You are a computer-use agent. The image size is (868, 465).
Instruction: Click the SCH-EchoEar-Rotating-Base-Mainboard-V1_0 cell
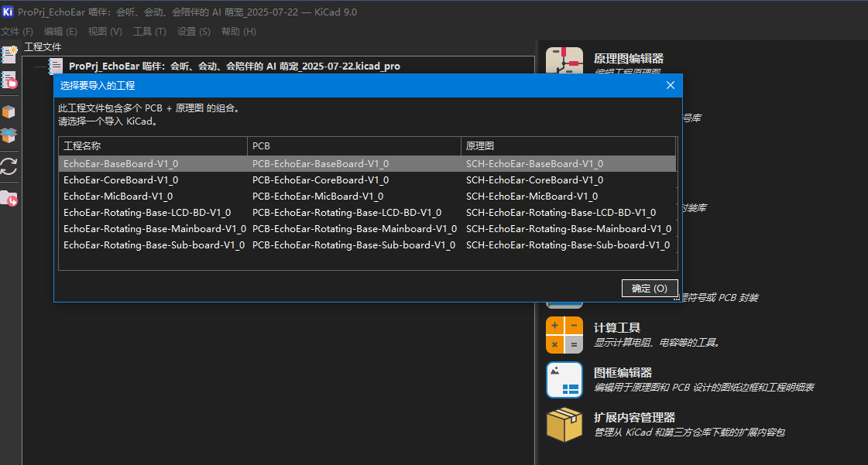[568, 229]
